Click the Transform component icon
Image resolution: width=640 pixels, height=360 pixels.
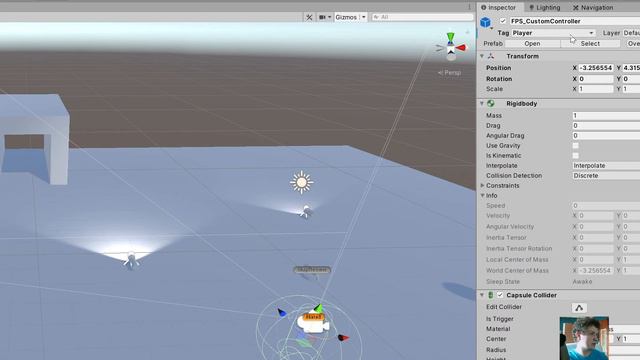pos(491,56)
